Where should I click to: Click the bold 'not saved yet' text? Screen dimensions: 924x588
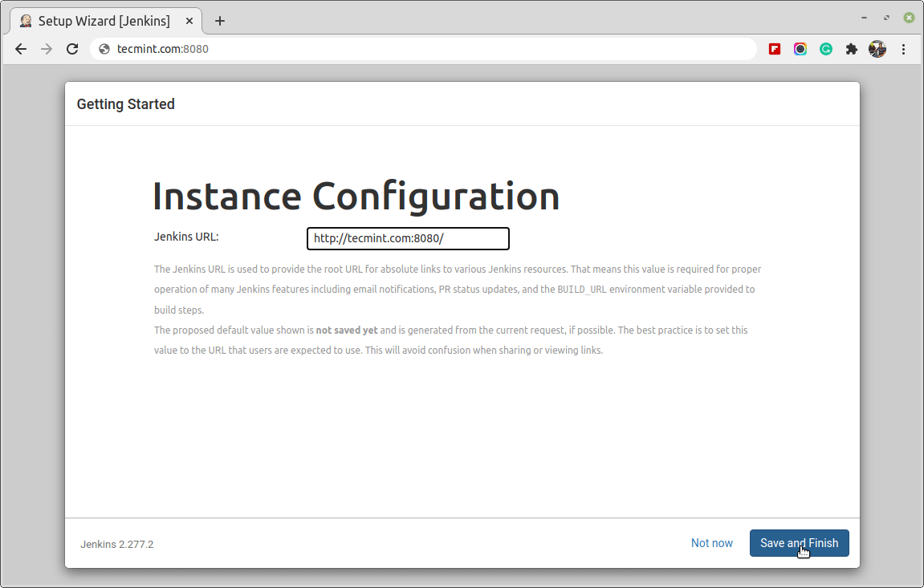(x=347, y=330)
